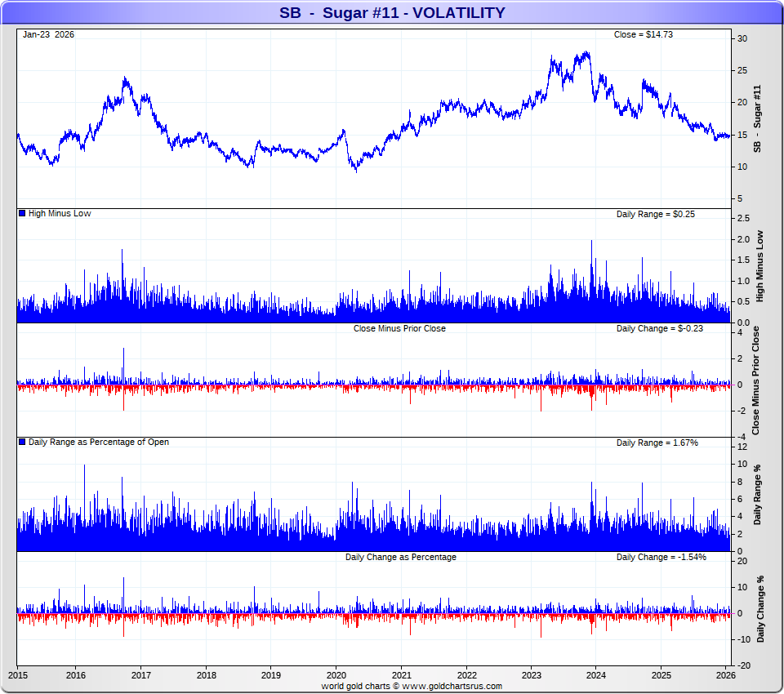Click the 'Daily Change %' vertical axis title
Image resolution: width=784 pixels, height=694 pixels.
760,609
